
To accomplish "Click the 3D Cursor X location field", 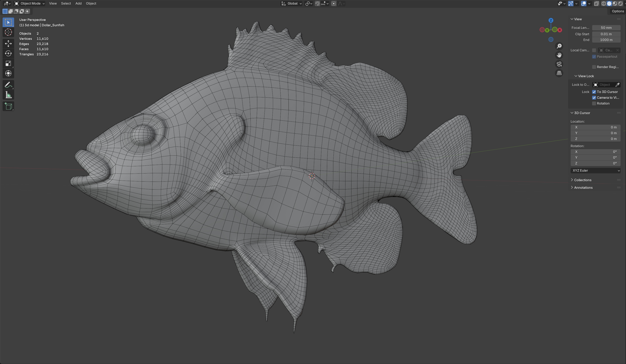I will (596, 127).
